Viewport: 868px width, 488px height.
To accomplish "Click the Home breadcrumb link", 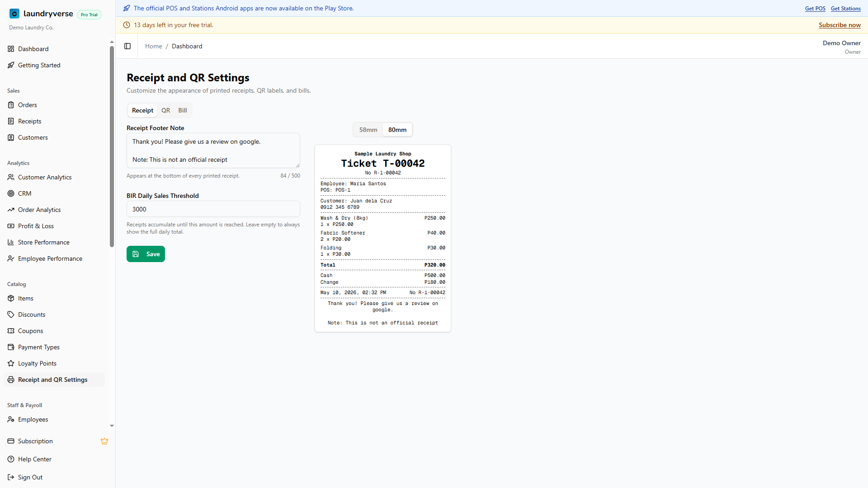I will click(x=153, y=46).
